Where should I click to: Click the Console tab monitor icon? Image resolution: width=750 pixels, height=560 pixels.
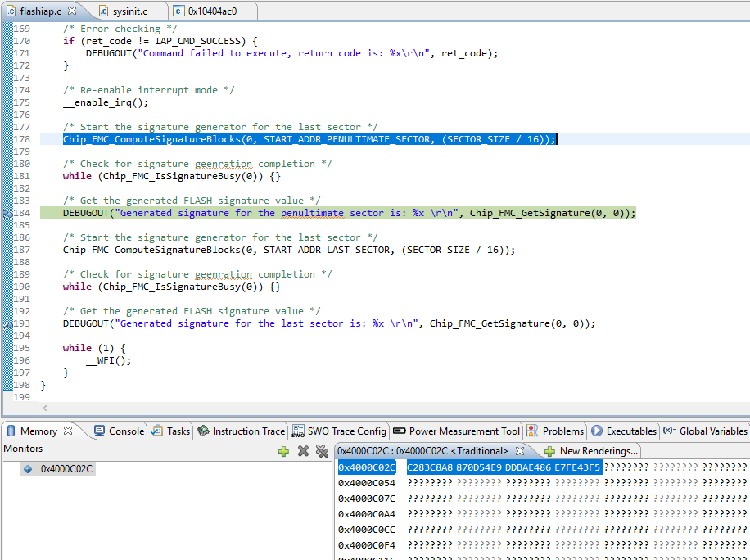coord(100,431)
